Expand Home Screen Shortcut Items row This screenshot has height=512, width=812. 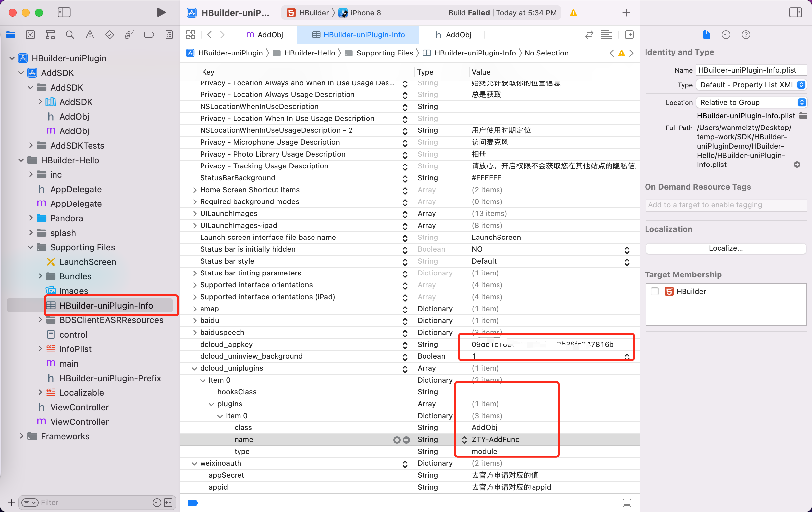[195, 190]
